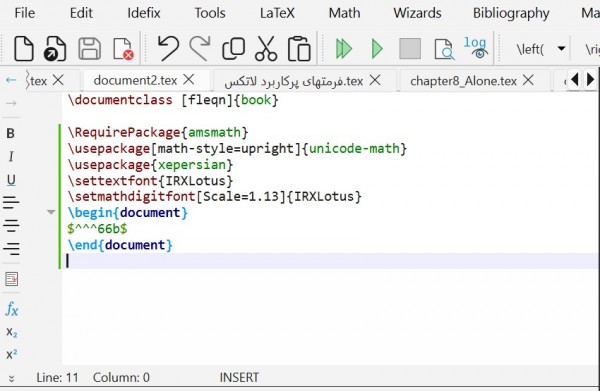Close the document2.tex tab

189,80
